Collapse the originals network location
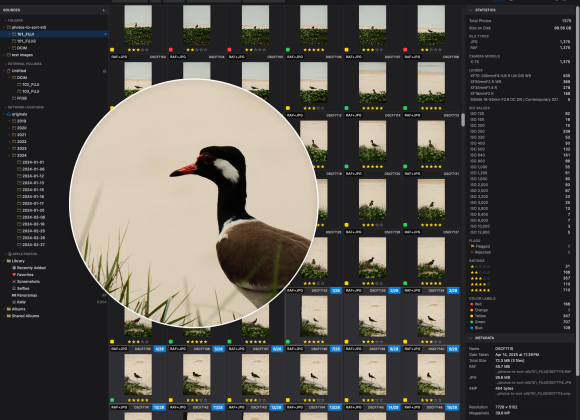Image resolution: width=580 pixels, height=420 pixels. coord(4,114)
